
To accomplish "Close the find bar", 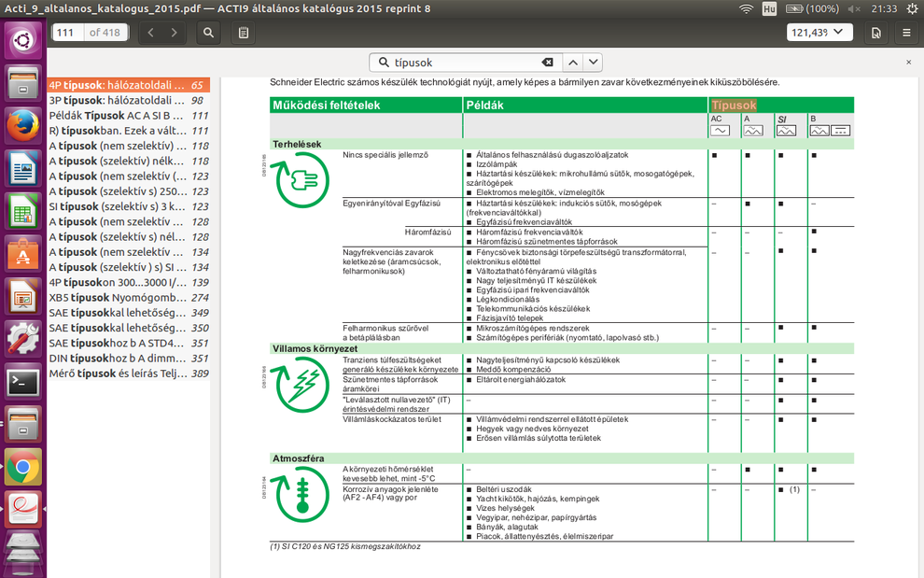I will 909,63.
